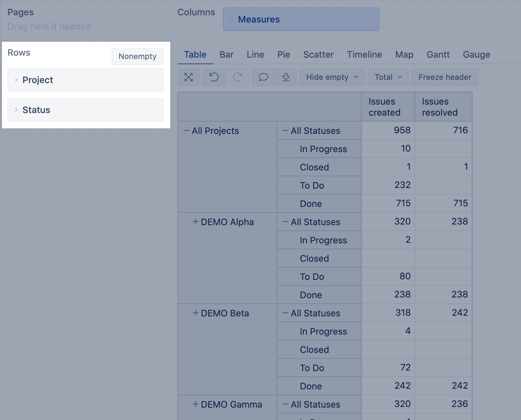Expand the Project row dimension
Image resolution: width=521 pixels, height=420 pixels.
16,80
